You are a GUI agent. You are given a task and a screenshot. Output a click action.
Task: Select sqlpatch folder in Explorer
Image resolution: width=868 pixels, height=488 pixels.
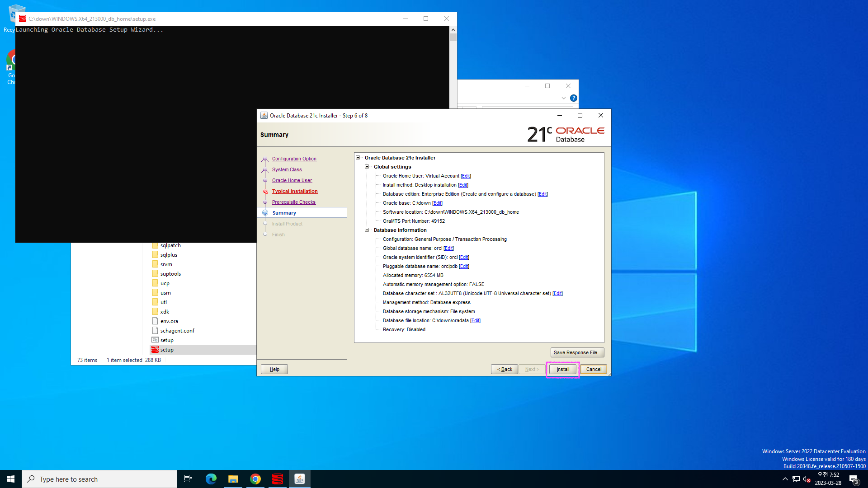coord(170,245)
